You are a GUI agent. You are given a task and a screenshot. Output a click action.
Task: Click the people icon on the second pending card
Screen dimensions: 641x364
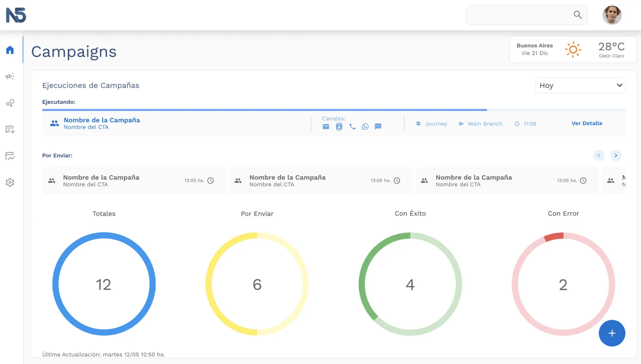coord(238,181)
